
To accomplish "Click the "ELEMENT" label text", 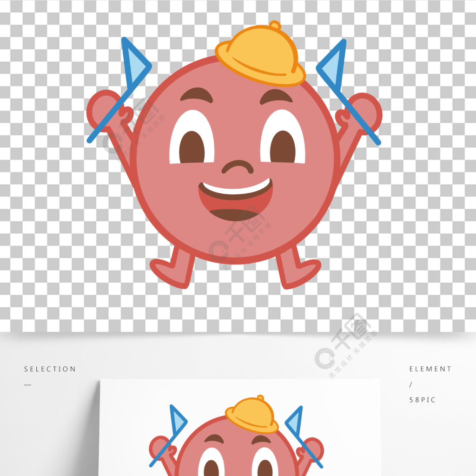I will tap(430, 369).
